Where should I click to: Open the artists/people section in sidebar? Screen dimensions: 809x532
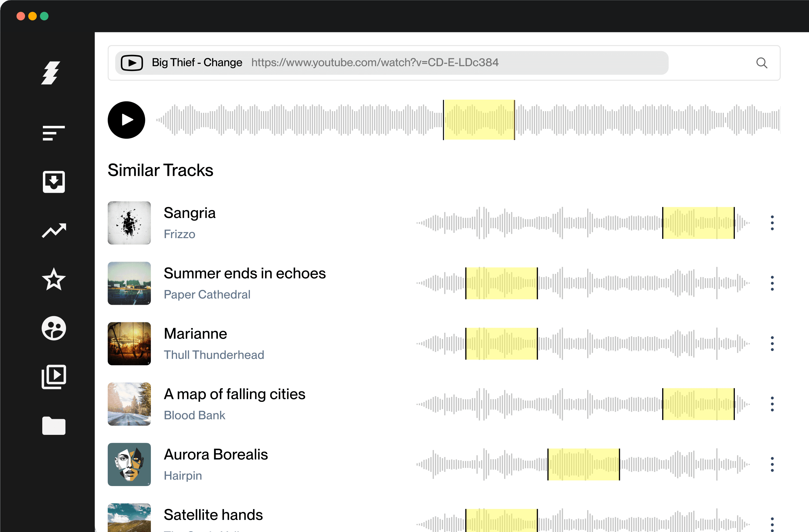tap(54, 328)
